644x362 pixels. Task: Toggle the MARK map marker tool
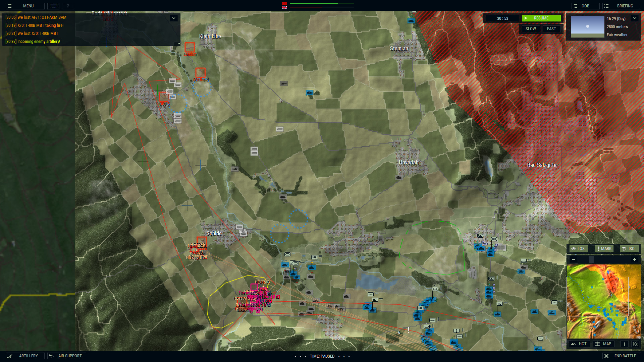point(604,249)
